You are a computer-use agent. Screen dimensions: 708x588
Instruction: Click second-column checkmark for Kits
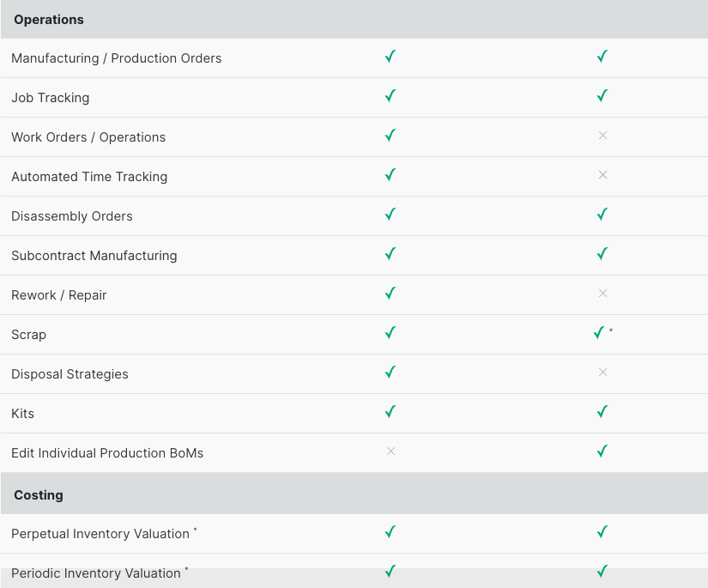click(x=602, y=412)
